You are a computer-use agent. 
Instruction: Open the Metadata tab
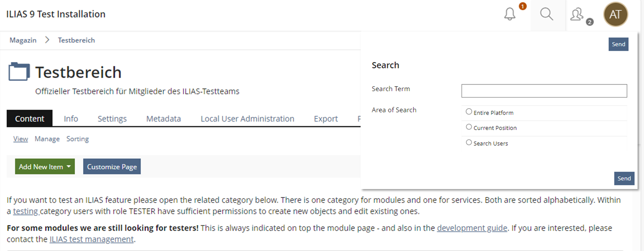coord(163,119)
